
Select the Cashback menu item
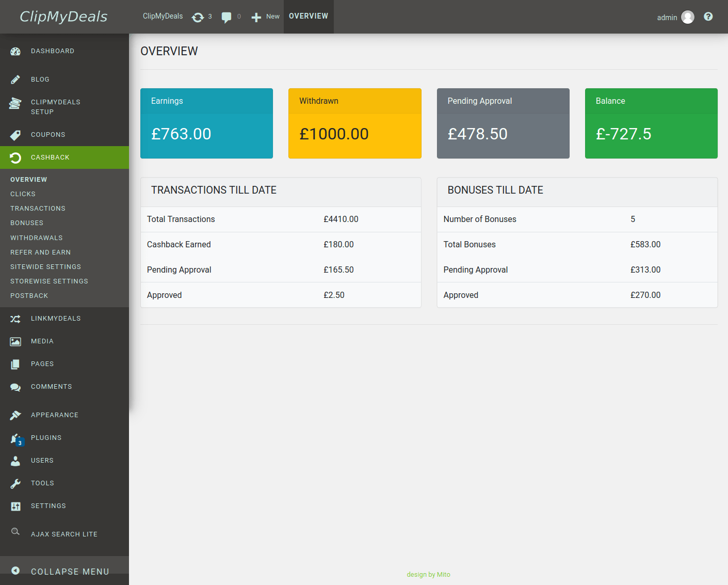point(64,157)
